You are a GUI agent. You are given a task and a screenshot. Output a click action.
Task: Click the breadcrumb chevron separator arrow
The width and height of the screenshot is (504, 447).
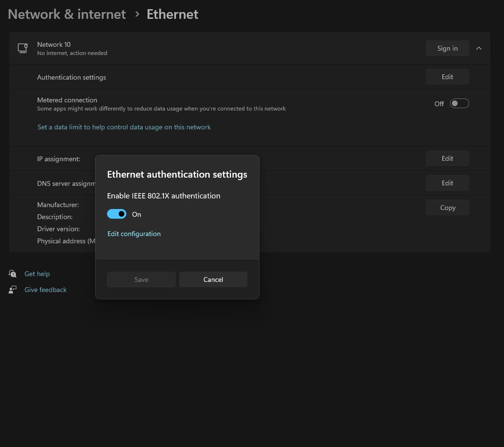point(137,14)
